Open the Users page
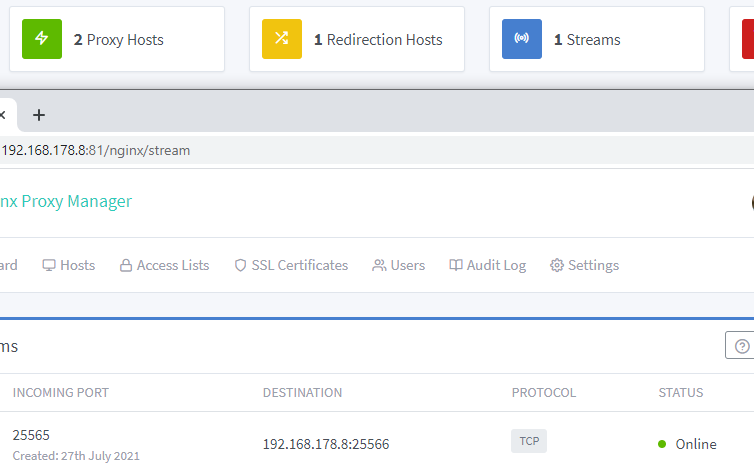Screen dimensions: 754x476 tap(399, 265)
